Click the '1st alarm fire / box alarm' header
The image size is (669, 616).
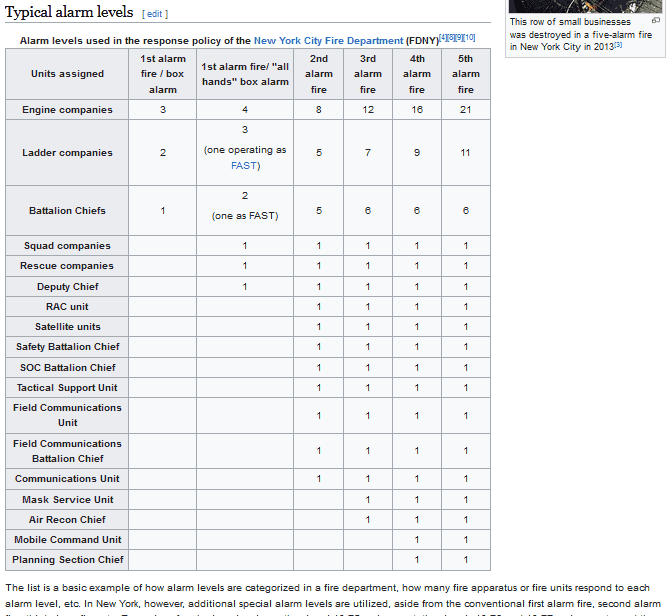coord(163,74)
